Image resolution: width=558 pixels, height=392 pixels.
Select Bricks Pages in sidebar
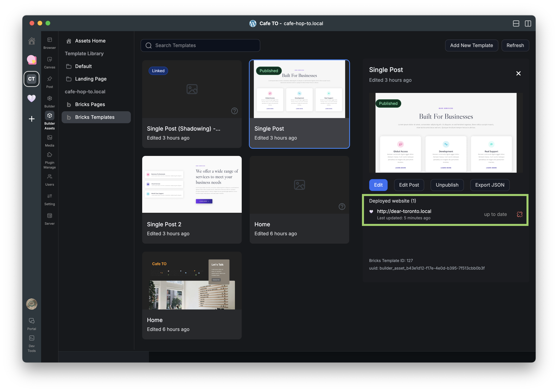pyautogui.click(x=90, y=104)
